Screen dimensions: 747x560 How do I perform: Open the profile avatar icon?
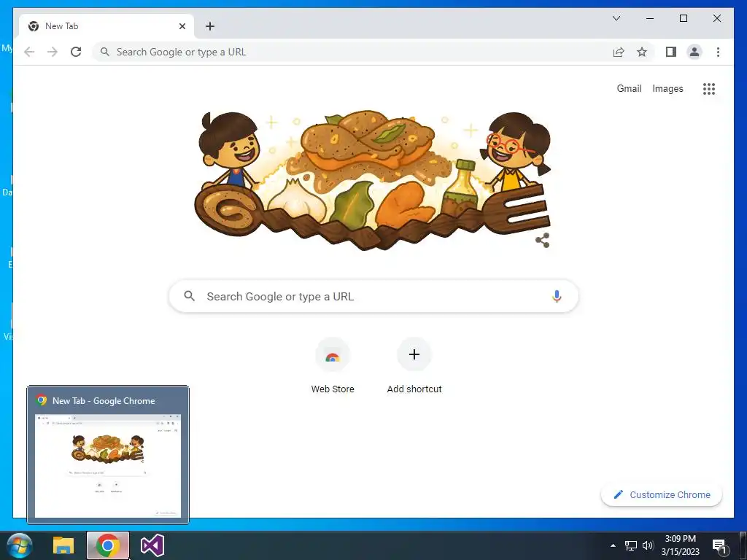click(x=694, y=52)
